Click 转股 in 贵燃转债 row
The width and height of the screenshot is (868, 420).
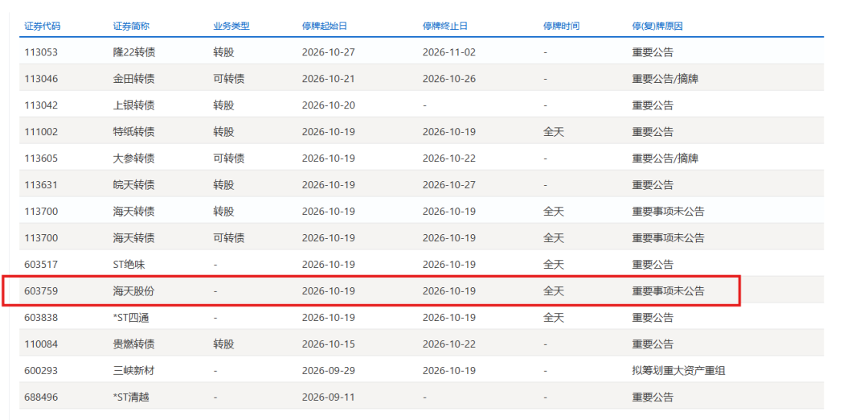tap(223, 344)
